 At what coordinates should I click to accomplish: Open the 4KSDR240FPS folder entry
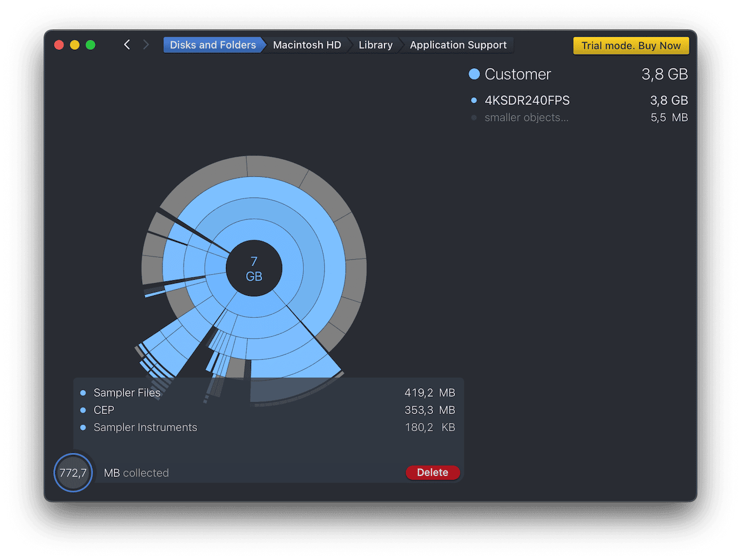click(527, 101)
